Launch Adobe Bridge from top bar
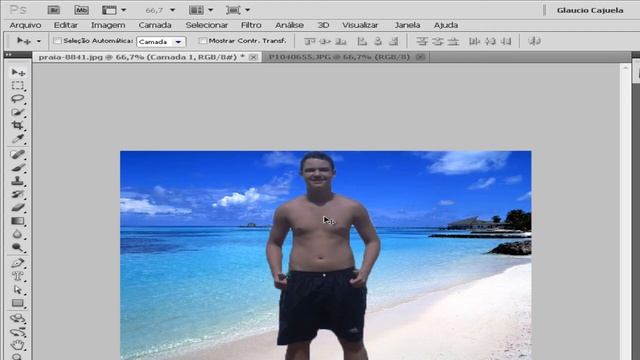Viewport: 640px width, 360px height. point(53,10)
